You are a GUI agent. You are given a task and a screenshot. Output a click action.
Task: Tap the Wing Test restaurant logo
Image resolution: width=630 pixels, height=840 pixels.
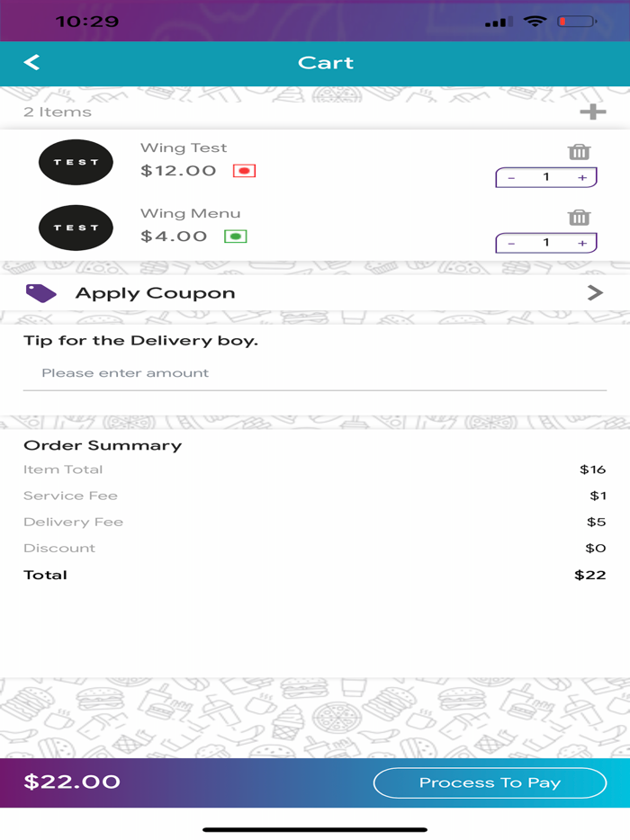click(x=76, y=162)
